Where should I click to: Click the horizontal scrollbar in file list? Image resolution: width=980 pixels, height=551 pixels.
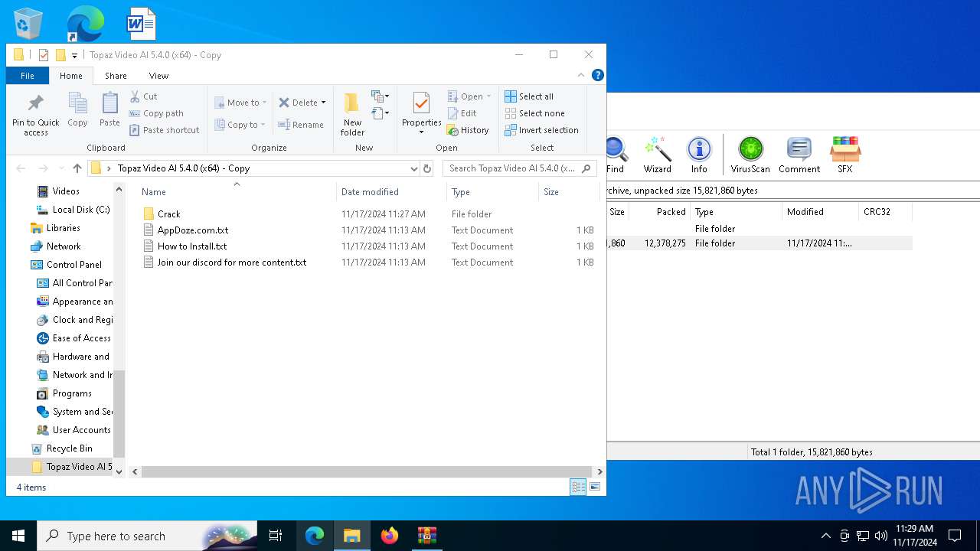pos(367,472)
